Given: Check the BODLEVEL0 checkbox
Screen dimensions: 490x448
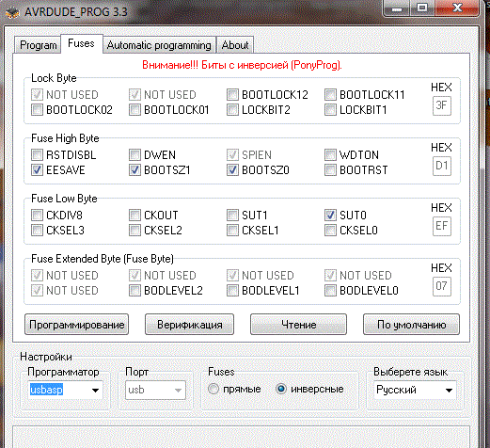Looking at the screenshot, I should (x=330, y=291).
